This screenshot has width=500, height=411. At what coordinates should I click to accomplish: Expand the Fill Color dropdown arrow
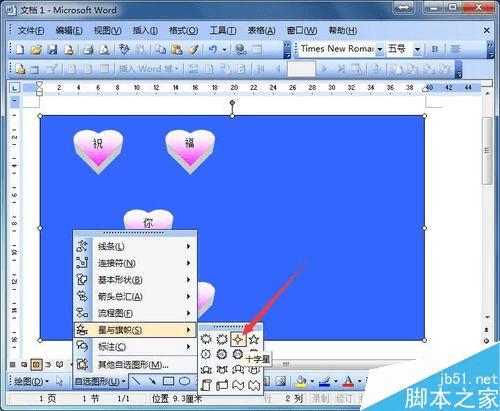pyautogui.click(x=312, y=381)
